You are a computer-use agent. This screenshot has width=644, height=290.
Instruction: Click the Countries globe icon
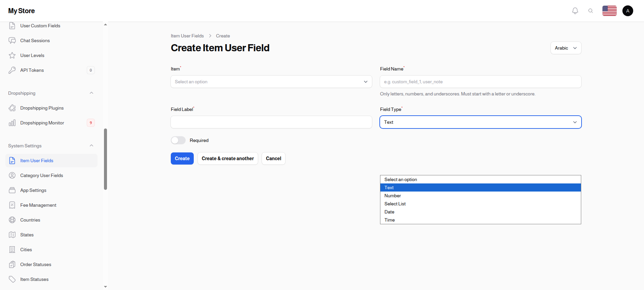(12, 220)
